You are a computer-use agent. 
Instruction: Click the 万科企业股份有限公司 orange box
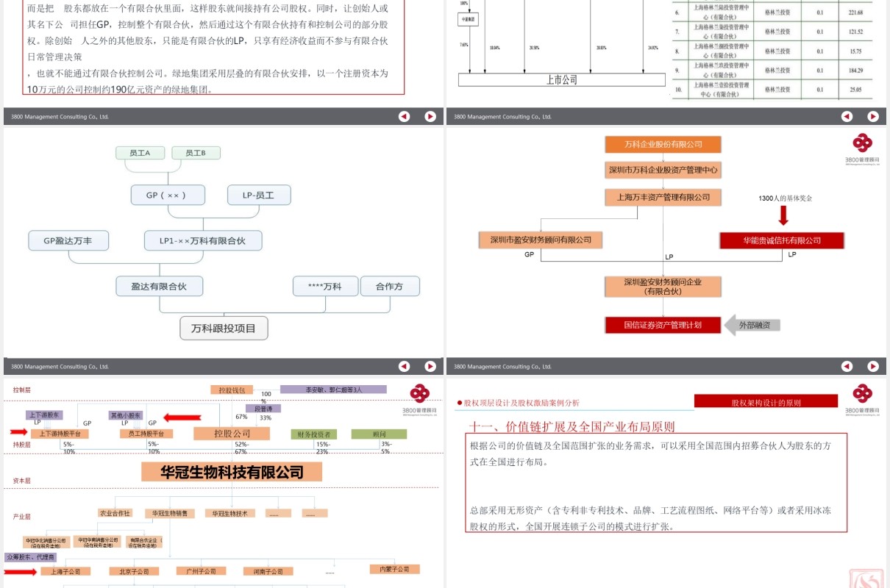click(663, 145)
